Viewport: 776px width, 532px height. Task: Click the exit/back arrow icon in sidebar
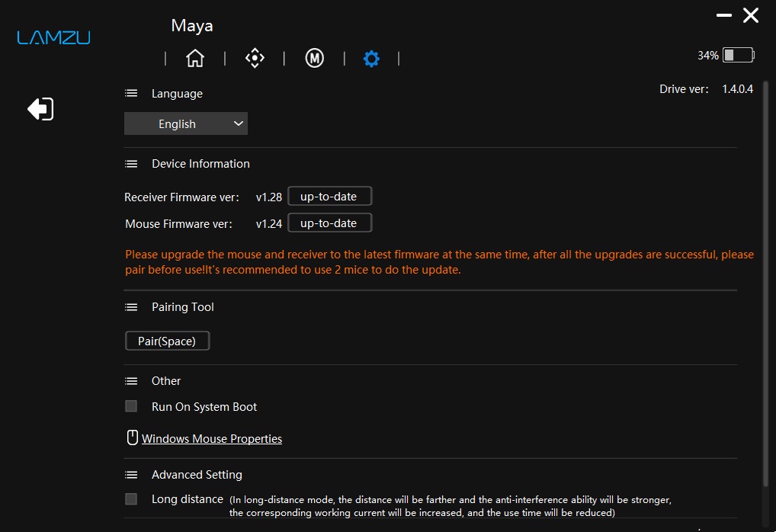tap(40, 109)
